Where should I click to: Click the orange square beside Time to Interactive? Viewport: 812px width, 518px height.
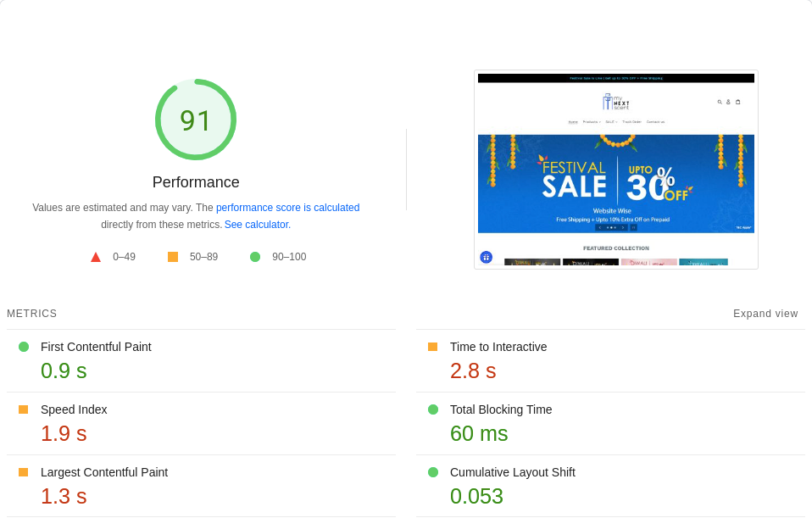[433, 347]
